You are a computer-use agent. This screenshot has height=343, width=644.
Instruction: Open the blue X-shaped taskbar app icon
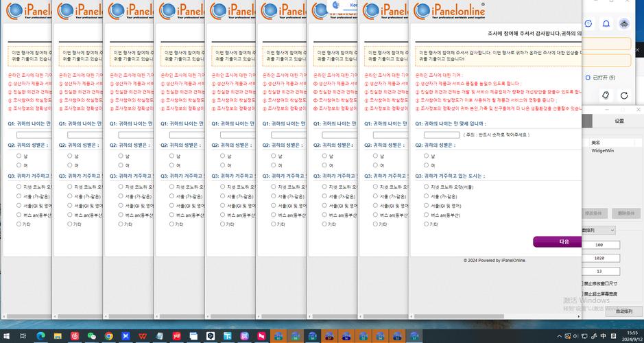[126, 335]
